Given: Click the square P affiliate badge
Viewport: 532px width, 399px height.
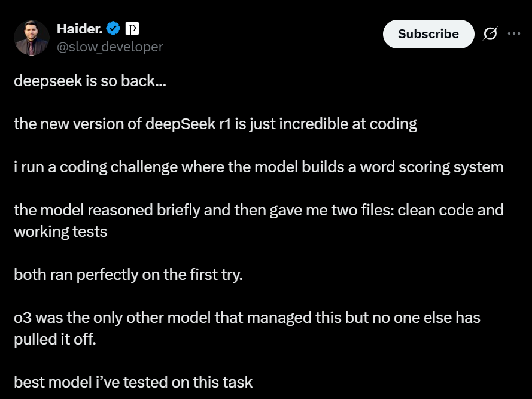Looking at the screenshot, I should 132,29.
